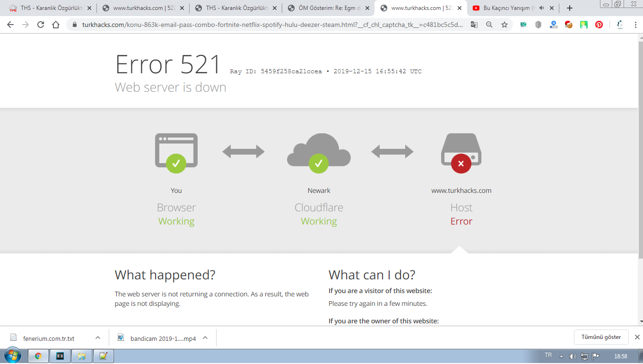Close the YouTube Bu Kaçıncı Yanışım tab
This screenshot has height=364, width=643.
pyautogui.click(x=552, y=8)
